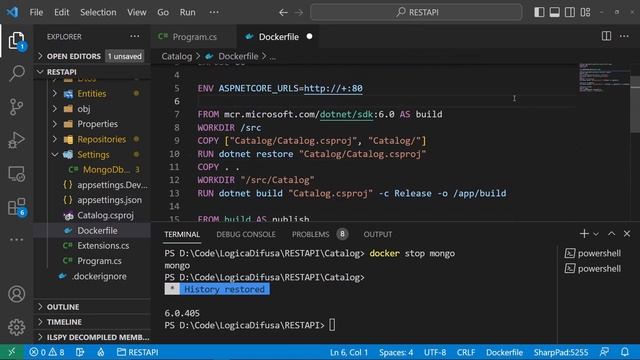Customize the editor layout
The image size is (640, 360).
(x=585, y=12)
